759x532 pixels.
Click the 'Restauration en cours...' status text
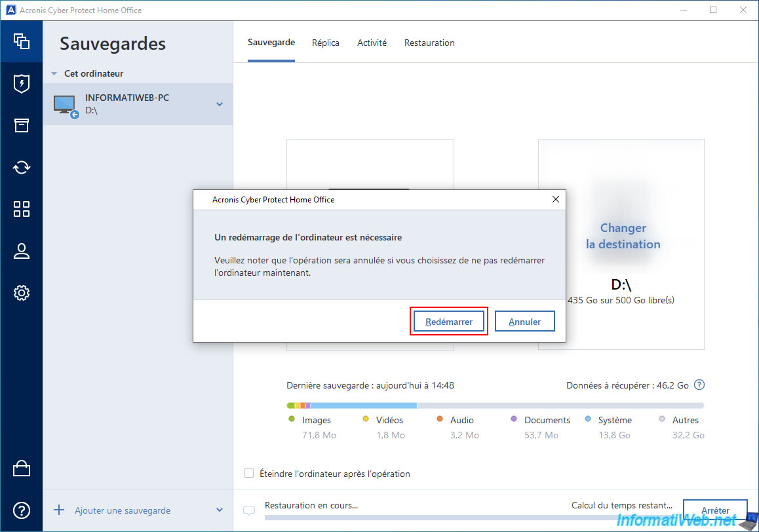[x=311, y=505]
